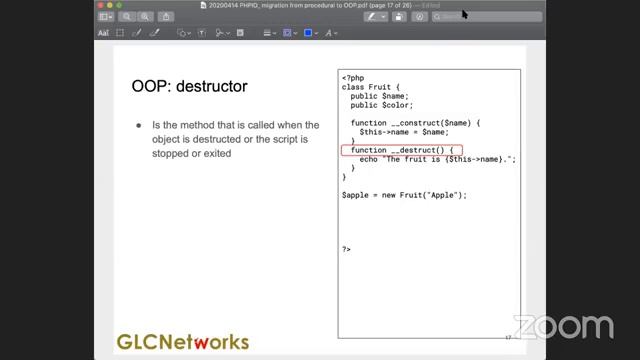This screenshot has height=360, width=640.
Task: Click the Search field in the toolbar
Action: (x=487, y=17)
